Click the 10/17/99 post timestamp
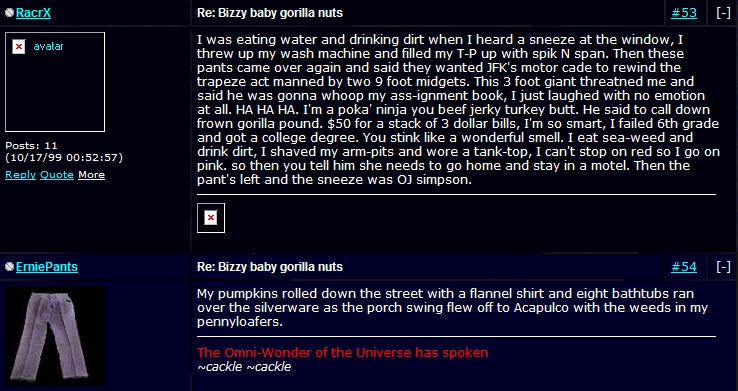Screen dimensions: 738x391 pyautogui.click(x=64, y=158)
